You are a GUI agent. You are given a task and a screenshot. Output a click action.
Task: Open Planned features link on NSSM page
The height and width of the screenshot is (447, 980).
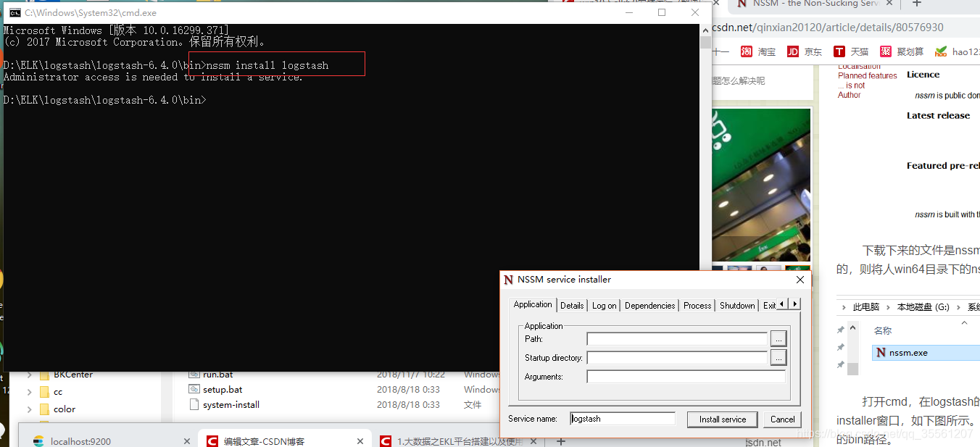tap(868, 75)
